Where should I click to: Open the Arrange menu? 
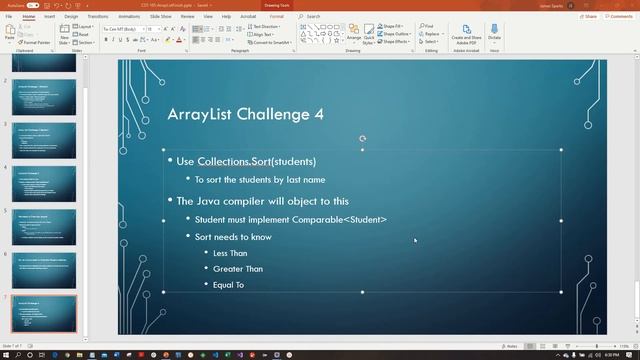pos(354,33)
